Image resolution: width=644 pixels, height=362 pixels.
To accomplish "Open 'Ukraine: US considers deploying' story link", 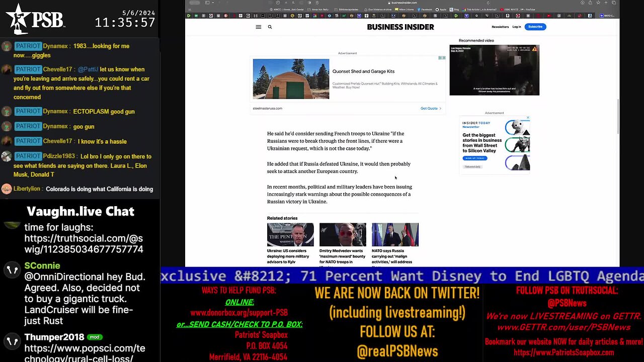I will (288, 256).
